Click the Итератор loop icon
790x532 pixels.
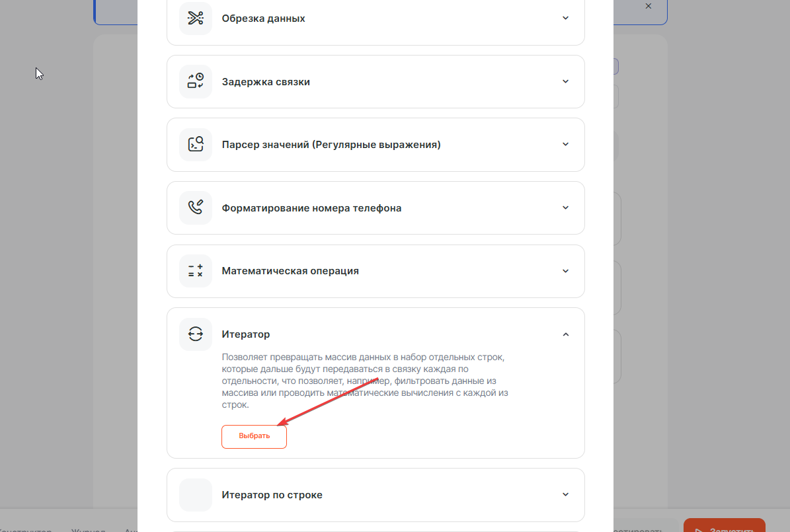coord(196,334)
